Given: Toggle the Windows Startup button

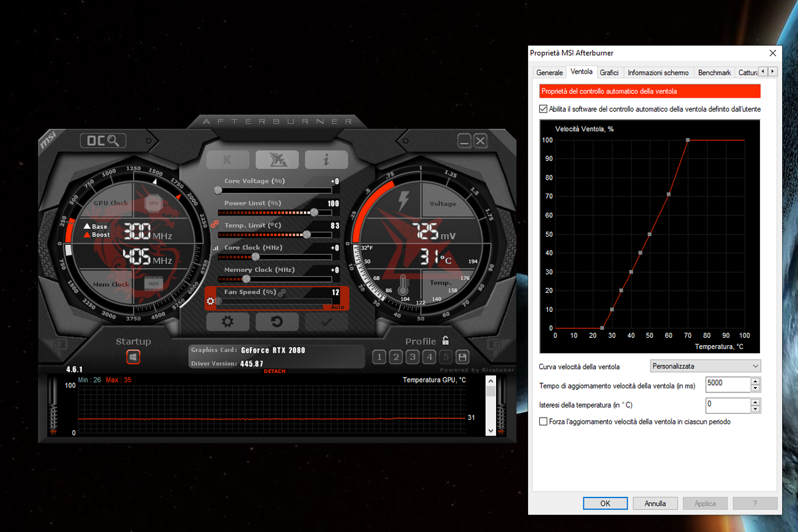Looking at the screenshot, I should point(134,357).
